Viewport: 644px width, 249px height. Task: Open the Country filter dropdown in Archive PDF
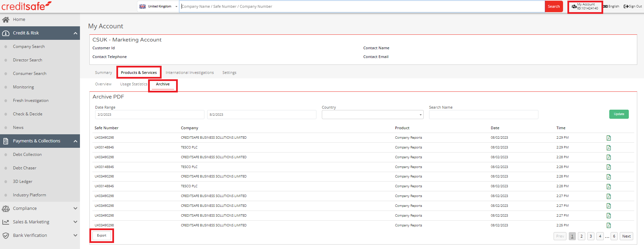[x=372, y=115]
